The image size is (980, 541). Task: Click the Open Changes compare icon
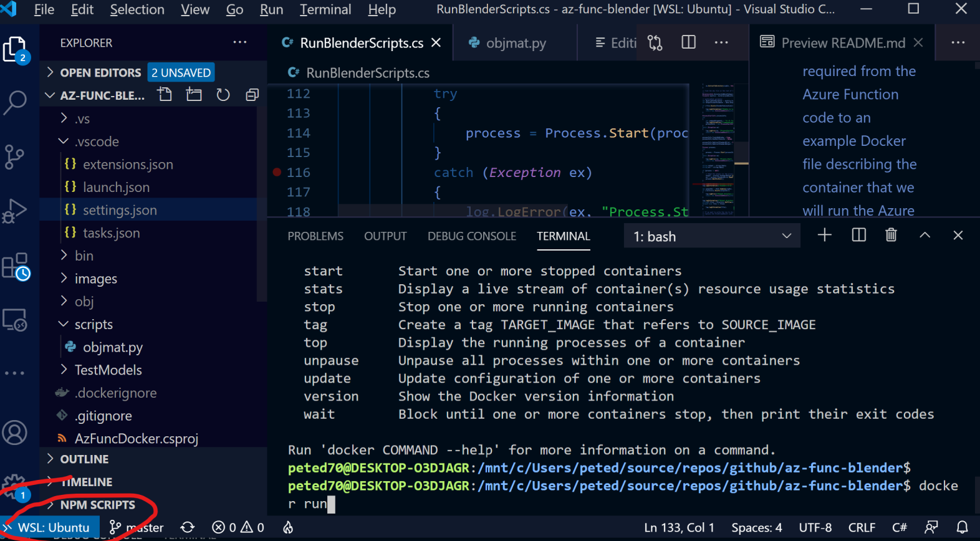pyautogui.click(x=655, y=42)
